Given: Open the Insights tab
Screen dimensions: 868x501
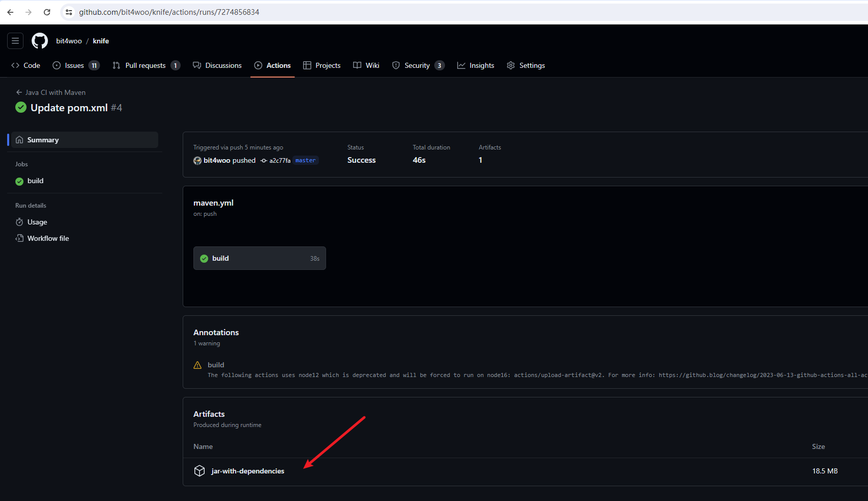Looking at the screenshot, I should [x=476, y=65].
